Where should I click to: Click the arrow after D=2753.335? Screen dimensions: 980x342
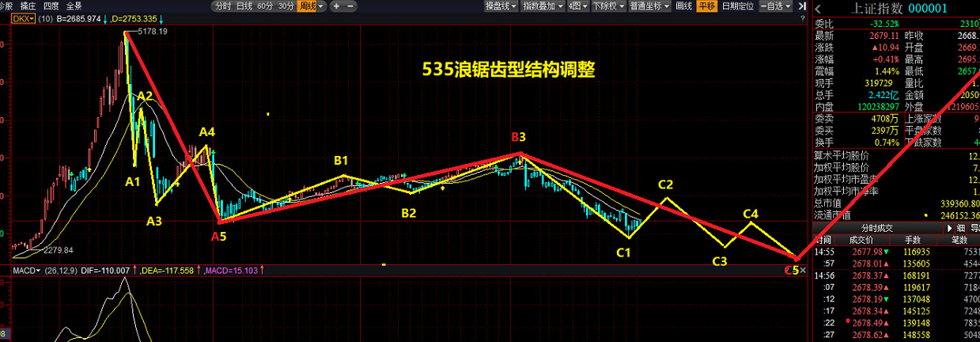click(161, 19)
